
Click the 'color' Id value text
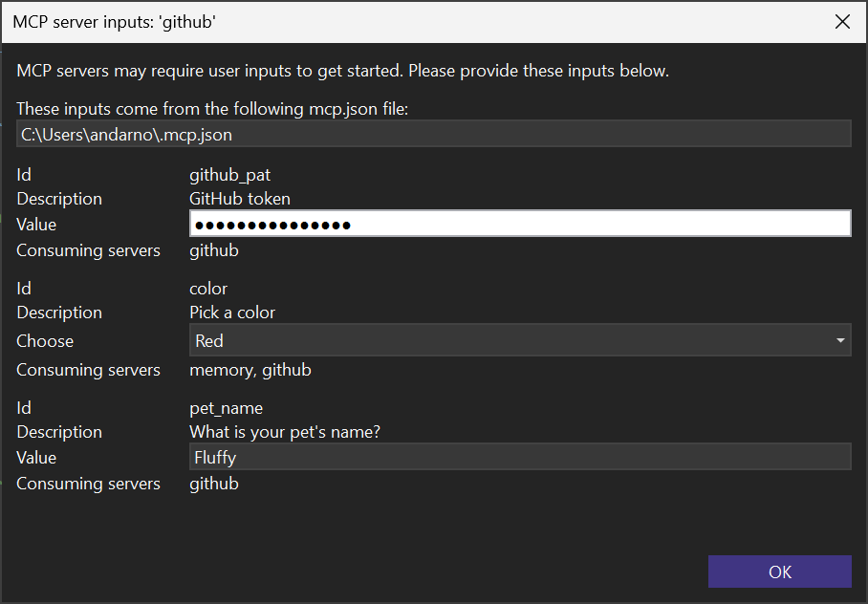(208, 289)
